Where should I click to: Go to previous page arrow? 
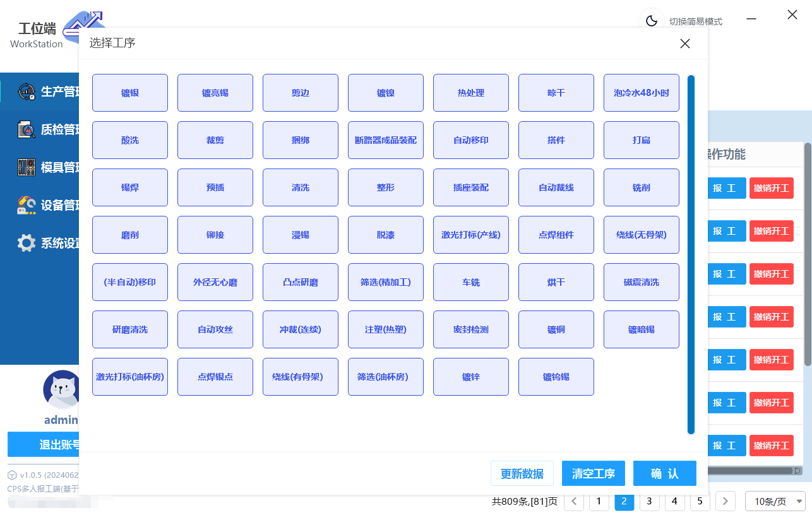point(573,502)
